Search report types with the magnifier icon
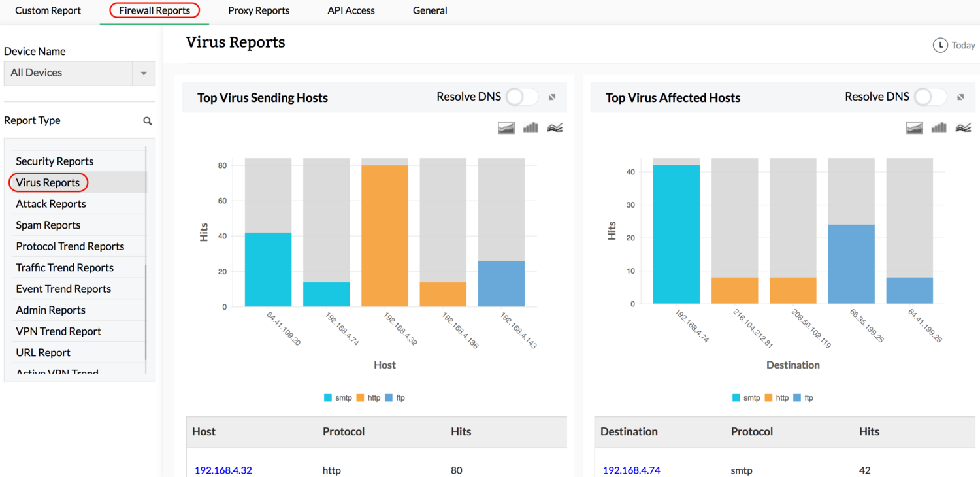 (x=148, y=121)
